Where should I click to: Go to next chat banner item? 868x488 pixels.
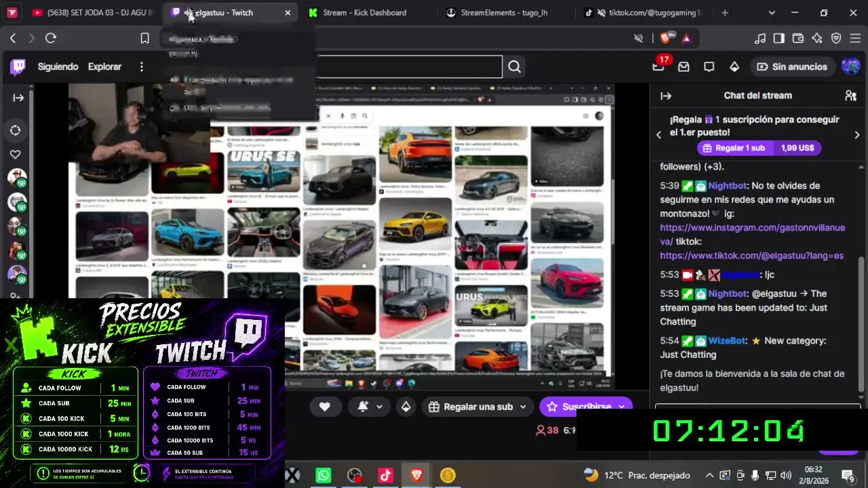tap(857, 135)
